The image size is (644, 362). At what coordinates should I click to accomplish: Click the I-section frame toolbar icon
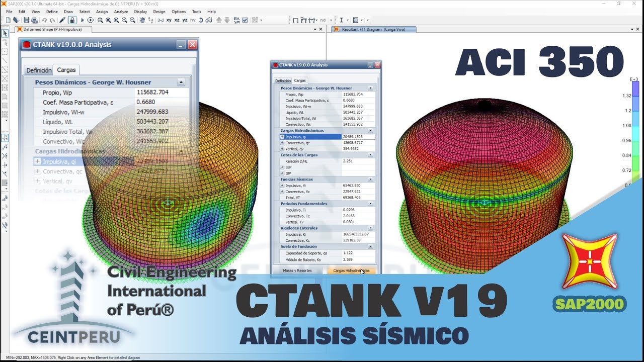[x=341, y=20]
